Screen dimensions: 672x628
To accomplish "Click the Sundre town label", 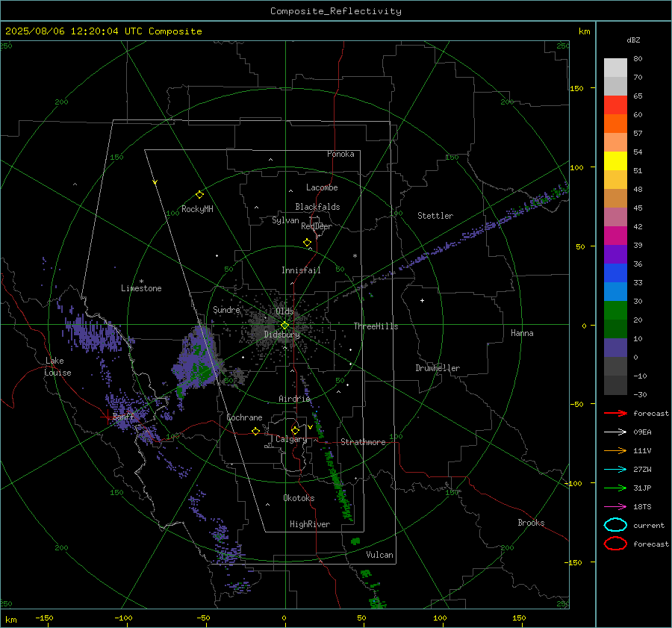I will [x=226, y=310].
